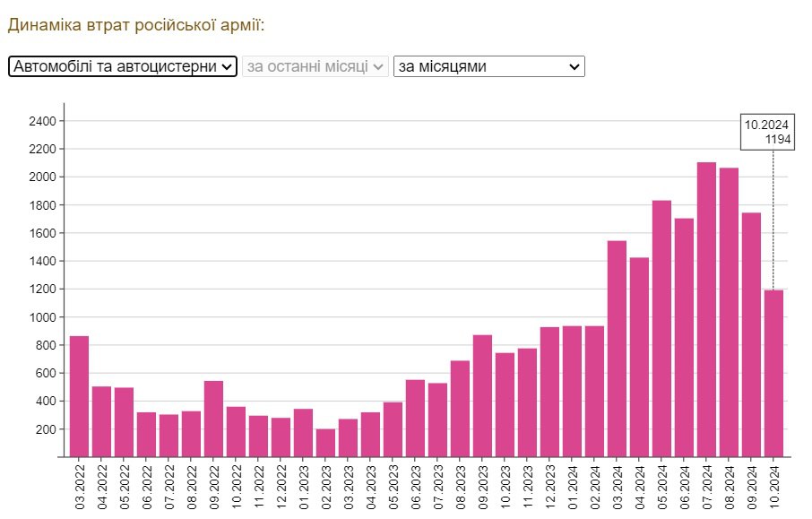Click the x-axis label '03.2022'
The image size is (812, 519).
click(80, 487)
